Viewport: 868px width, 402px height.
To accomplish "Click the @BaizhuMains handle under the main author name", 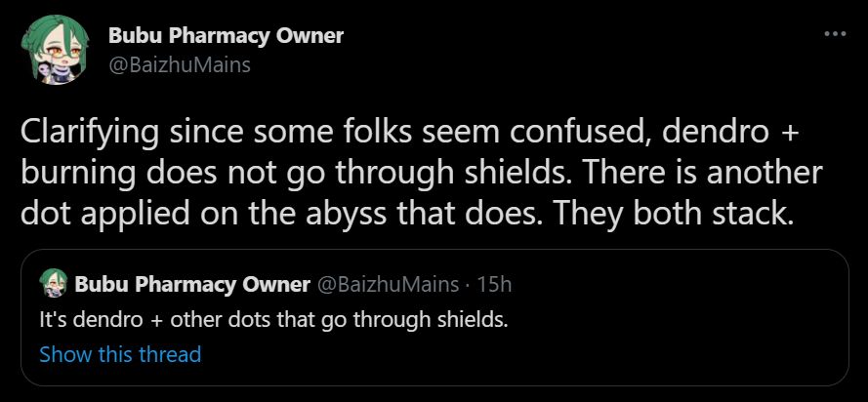I will [179, 64].
